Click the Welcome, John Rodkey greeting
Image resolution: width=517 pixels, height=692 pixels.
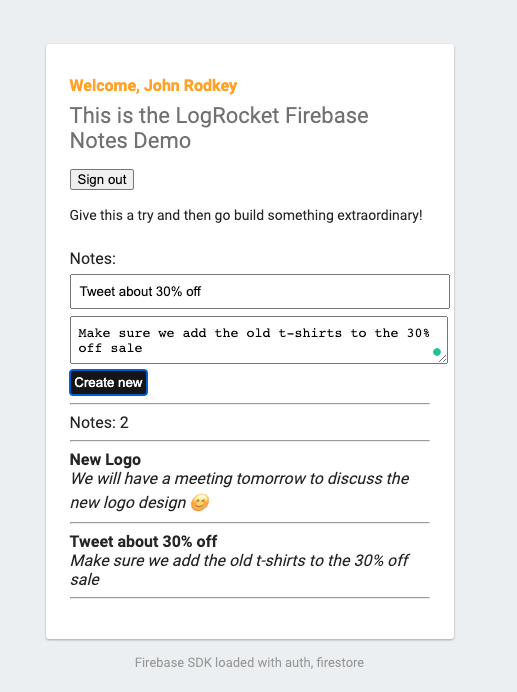tap(153, 86)
